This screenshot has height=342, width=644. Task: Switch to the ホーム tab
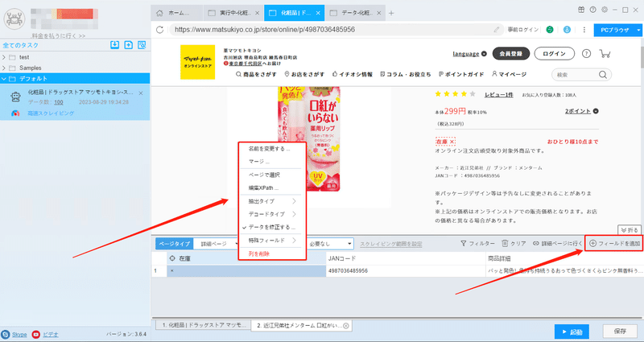(x=177, y=13)
